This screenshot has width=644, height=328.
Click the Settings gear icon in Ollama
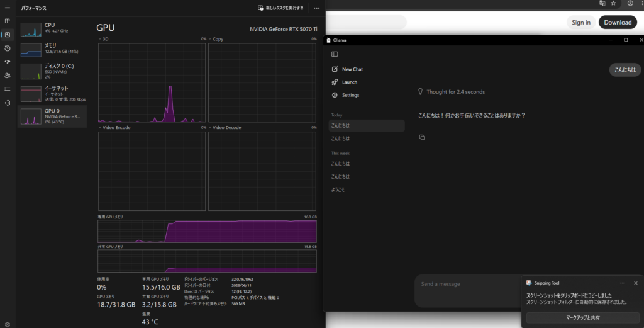(335, 95)
